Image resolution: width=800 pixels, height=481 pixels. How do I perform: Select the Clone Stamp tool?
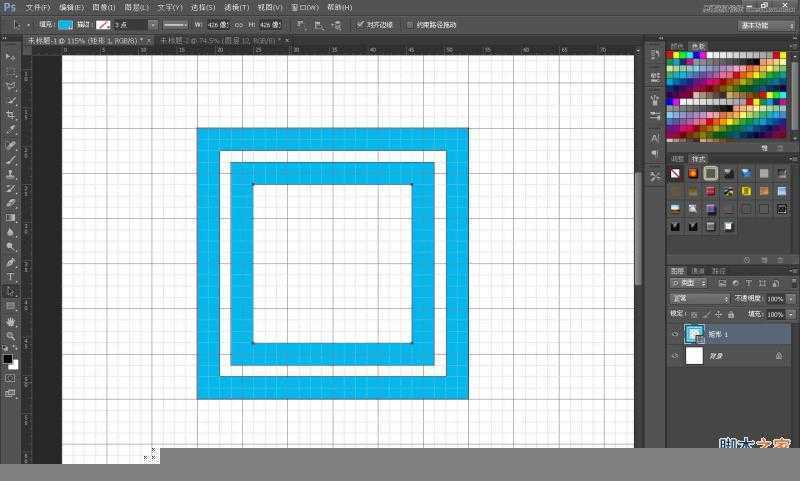point(10,173)
